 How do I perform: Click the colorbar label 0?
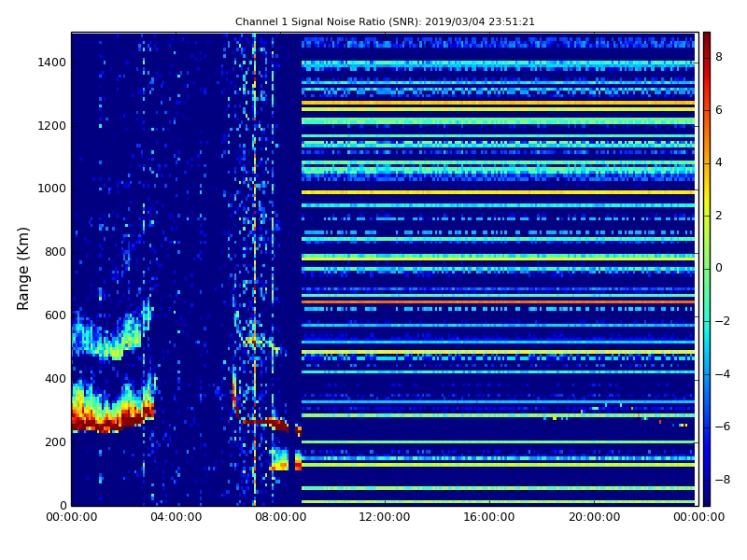tap(719, 268)
